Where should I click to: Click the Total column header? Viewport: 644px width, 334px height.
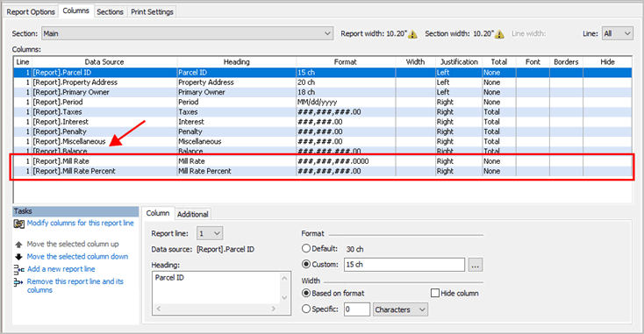499,62
